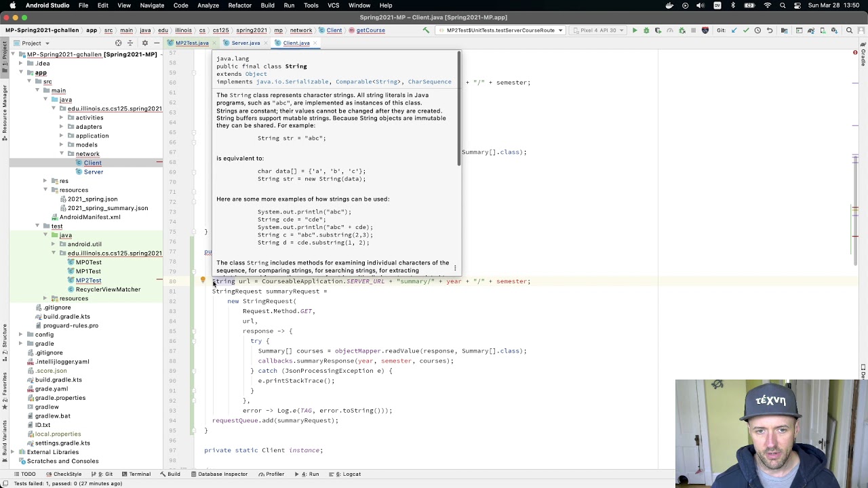868x488 pixels.
Task: Start debugging with the bug icon
Action: click(x=647, y=30)
